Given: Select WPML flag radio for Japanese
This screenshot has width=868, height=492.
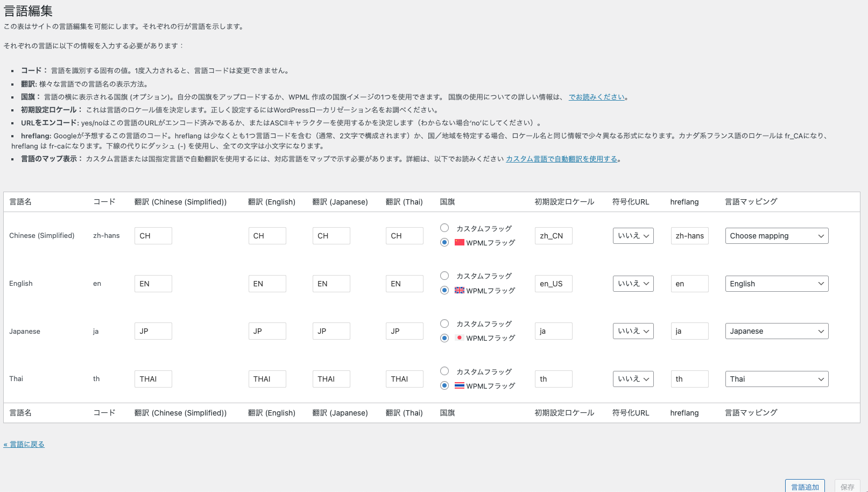Looking at the screenshot, I should 444,338.
